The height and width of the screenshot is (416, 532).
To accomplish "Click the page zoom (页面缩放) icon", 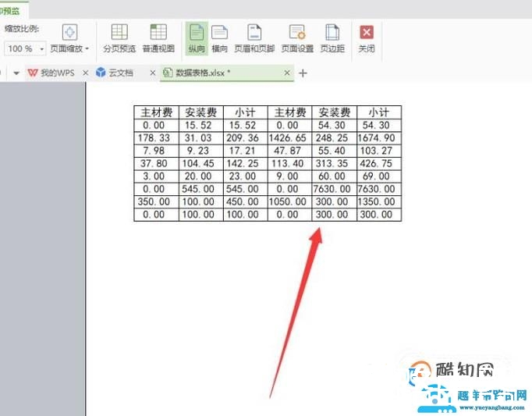I will (x=70, y=32).
